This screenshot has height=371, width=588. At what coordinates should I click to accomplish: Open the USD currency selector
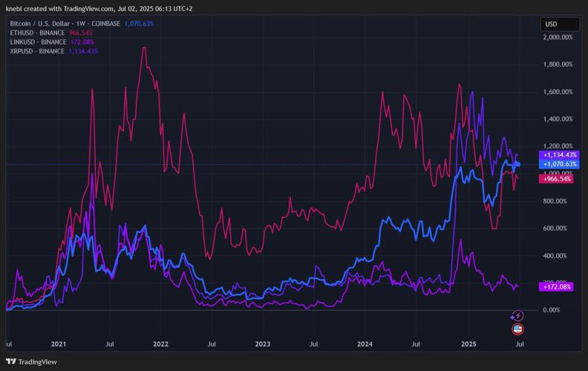[x=560, y=24]
